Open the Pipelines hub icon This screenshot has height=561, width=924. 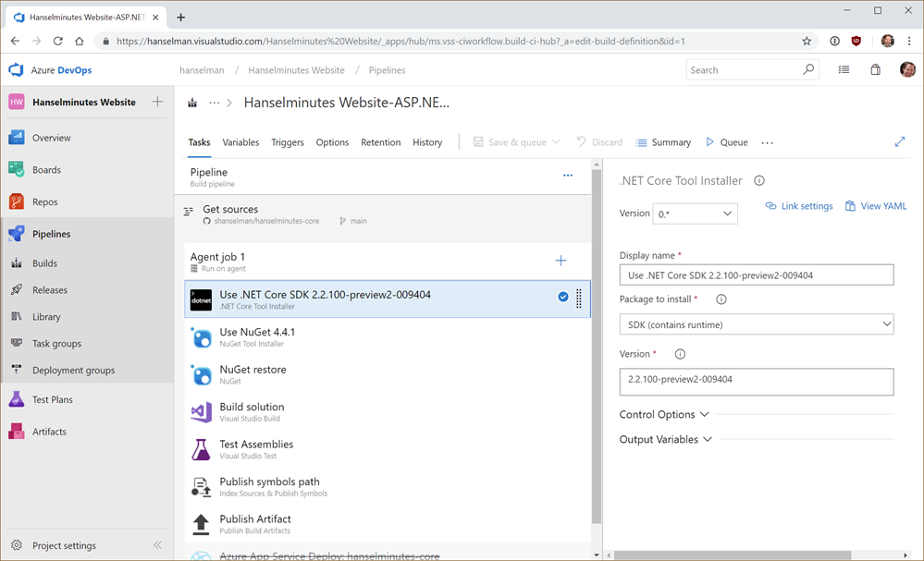[x=17, y=234]
